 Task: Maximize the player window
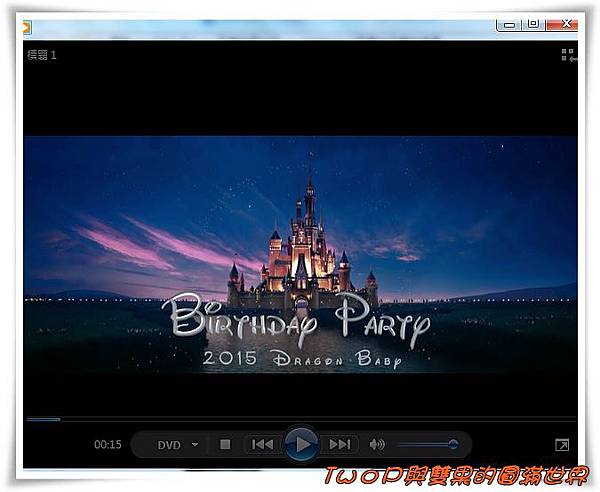point(533,24)
